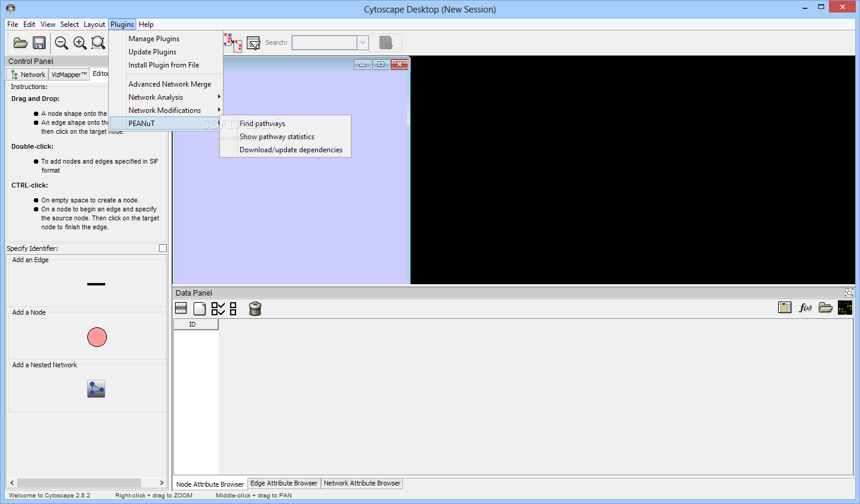
Task: Click in the Search input field
Action: pyautogui.click(x=325, y=42)
